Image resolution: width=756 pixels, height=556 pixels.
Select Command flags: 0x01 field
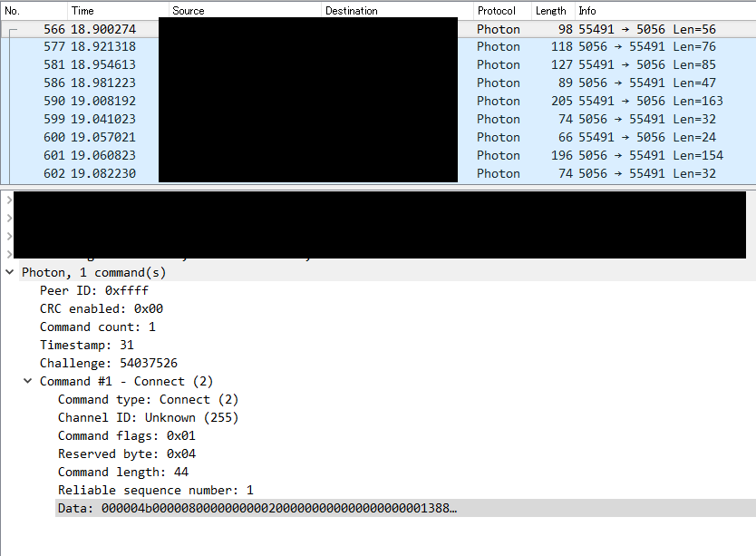tap(126, 436)
